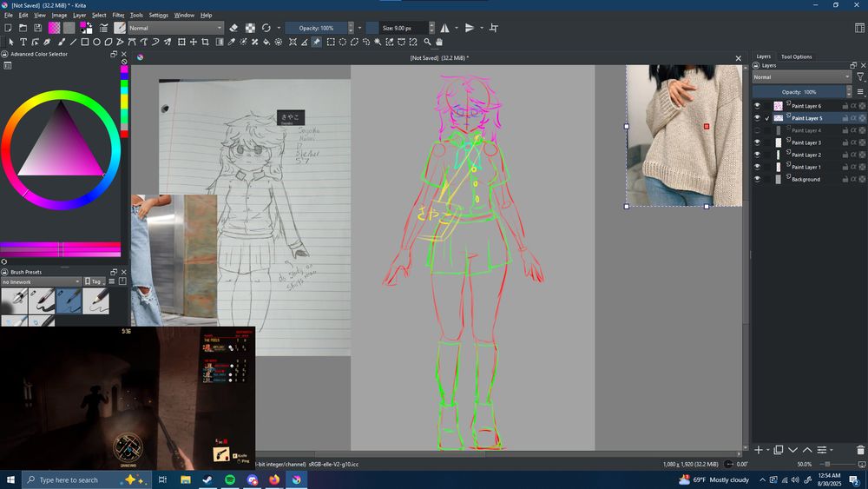Viewport: 868px width, 489px height.
Task: Select the Move tool
Action: 194,42
